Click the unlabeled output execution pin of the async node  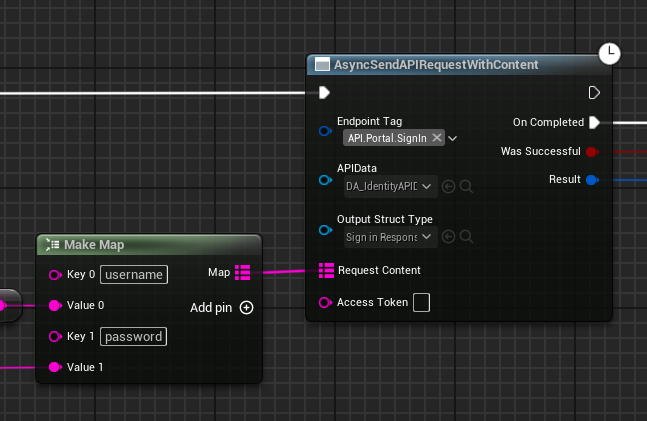pos(594,92)
